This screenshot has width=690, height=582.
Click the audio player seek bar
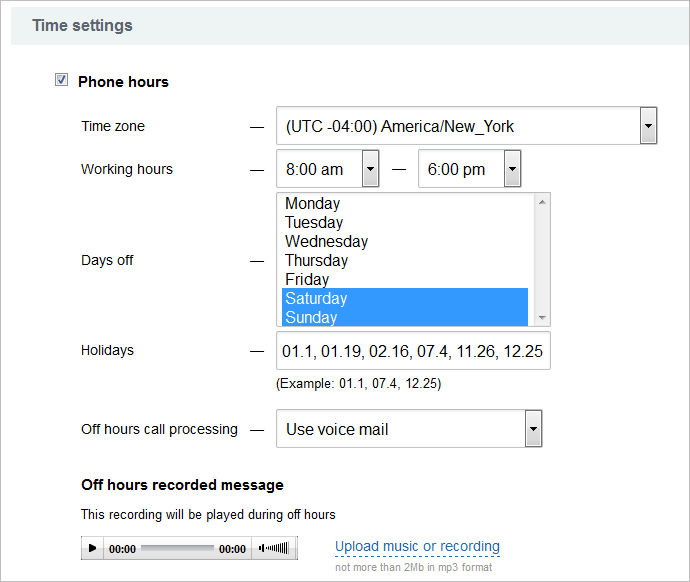[x=177, y=548]
